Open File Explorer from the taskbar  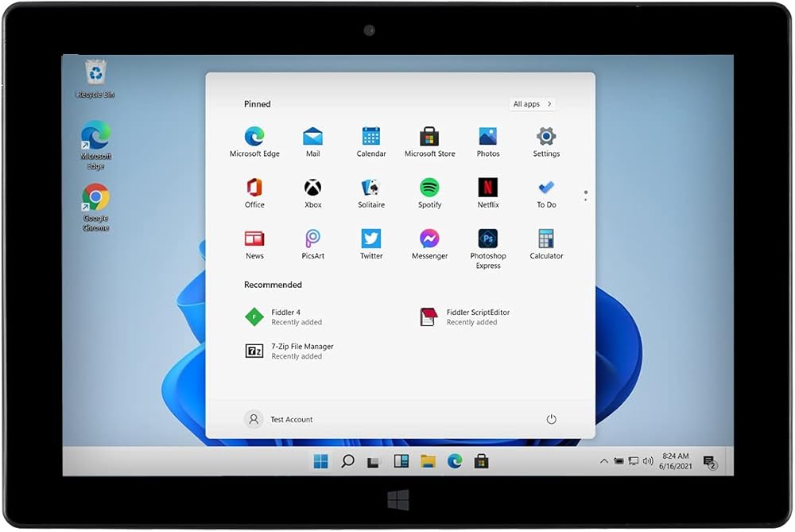click(428, 461)
